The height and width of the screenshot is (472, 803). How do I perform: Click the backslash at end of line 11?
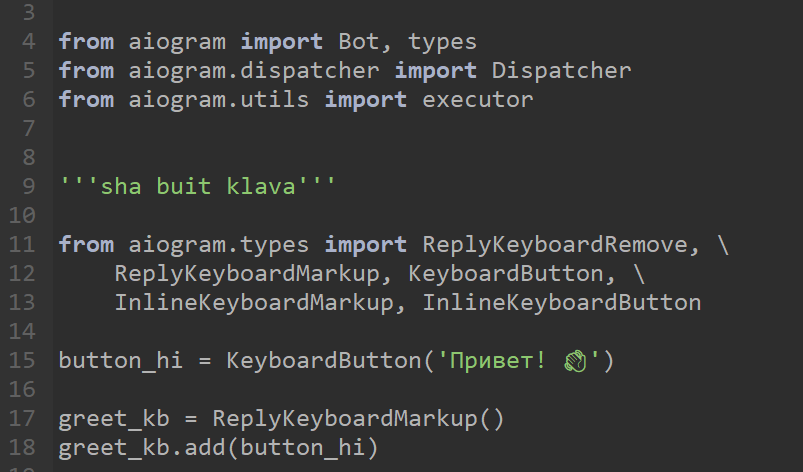(723, 245)
